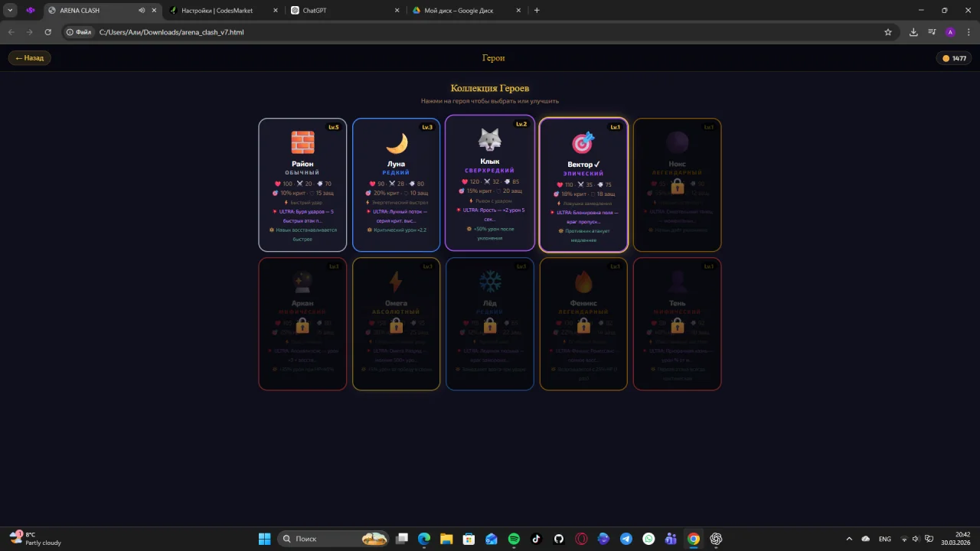The width and height of the screenshot is (980, 551).
Task: Reload the current page
Action: click(48, 32)
